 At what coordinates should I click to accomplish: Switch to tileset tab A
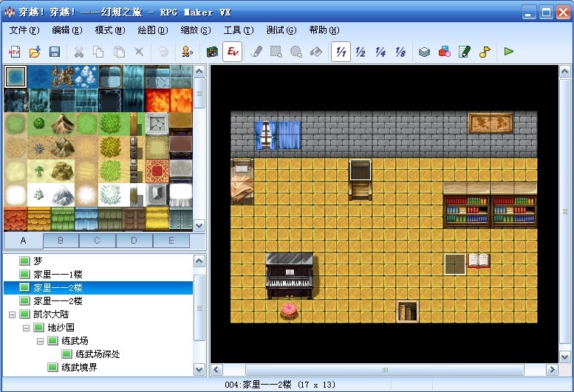24,241
